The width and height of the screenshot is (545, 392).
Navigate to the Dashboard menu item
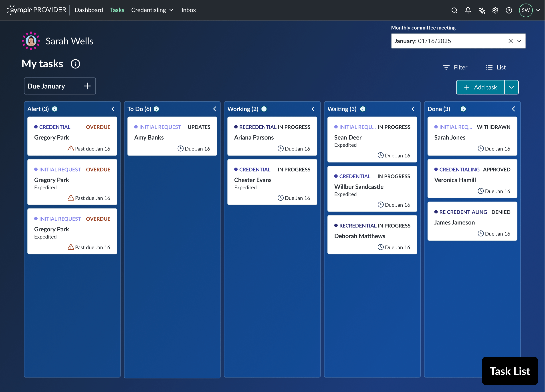[89, 10]
